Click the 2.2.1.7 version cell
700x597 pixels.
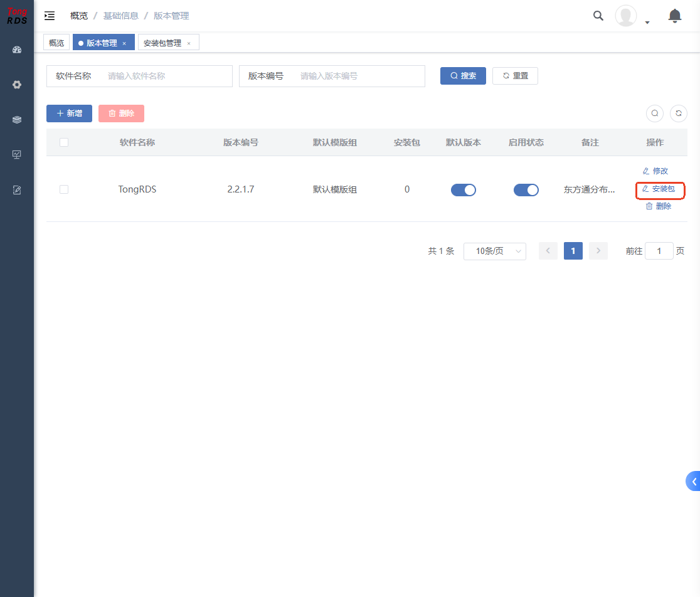(241, 189)
